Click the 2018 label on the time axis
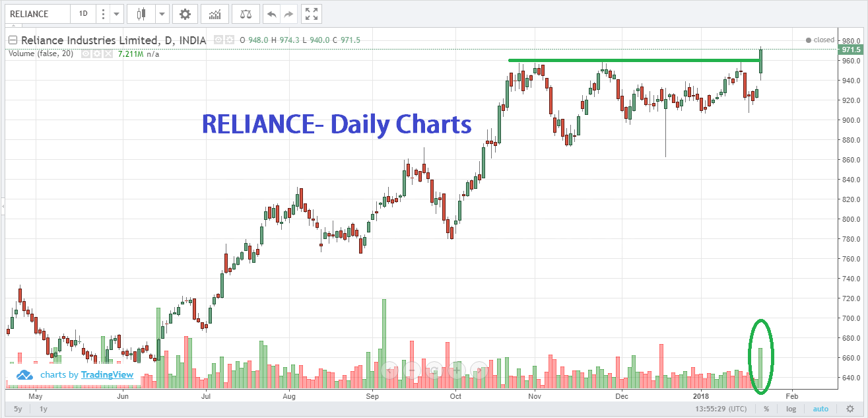 tap(700, 396)
